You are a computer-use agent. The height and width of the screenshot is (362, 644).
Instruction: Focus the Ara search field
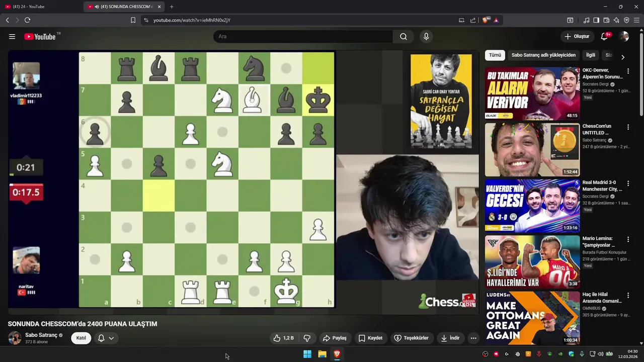point(303,36)
